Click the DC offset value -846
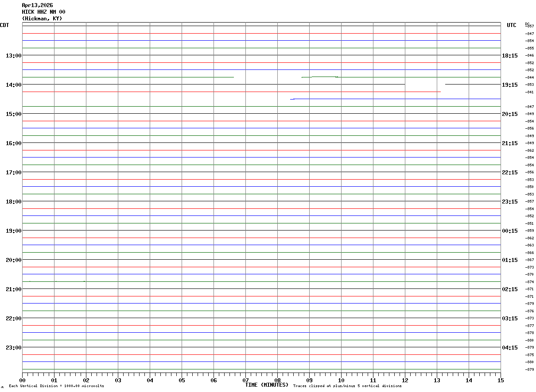 pos(529,55)
